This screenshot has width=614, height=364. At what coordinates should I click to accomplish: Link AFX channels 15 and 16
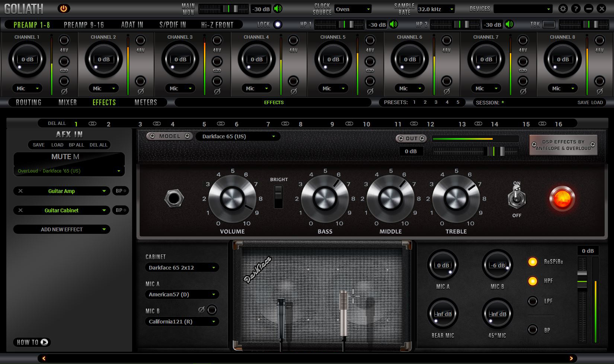click(x=542, y=123)
